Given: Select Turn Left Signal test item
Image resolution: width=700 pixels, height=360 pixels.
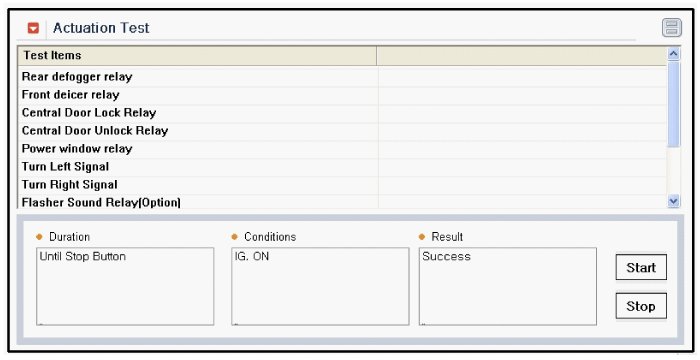Looking at the screenshot, I should click(342, 167).
